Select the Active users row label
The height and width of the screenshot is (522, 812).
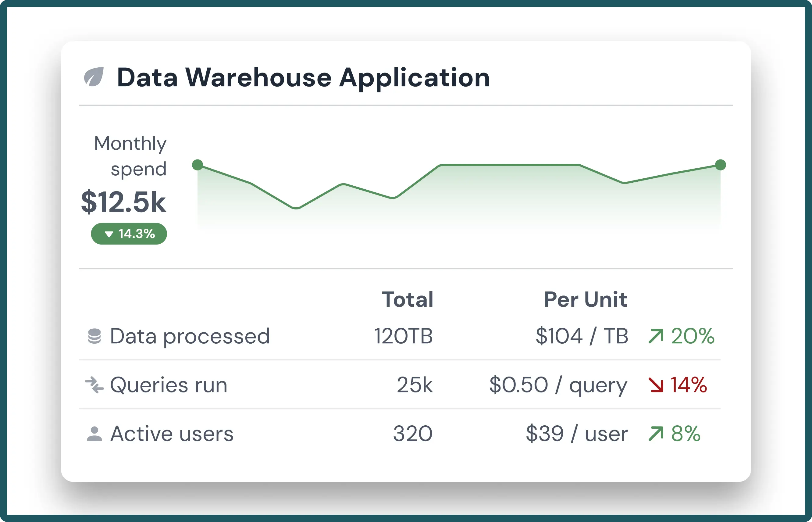(172, 434)
